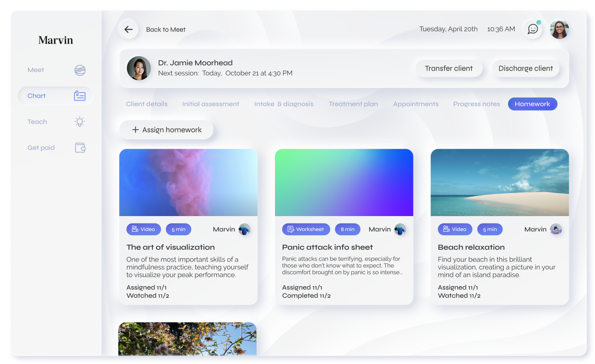Click the Chart clipboard icon in sidebar
Screen dimensions: 595x364
(x=79, y=96)
